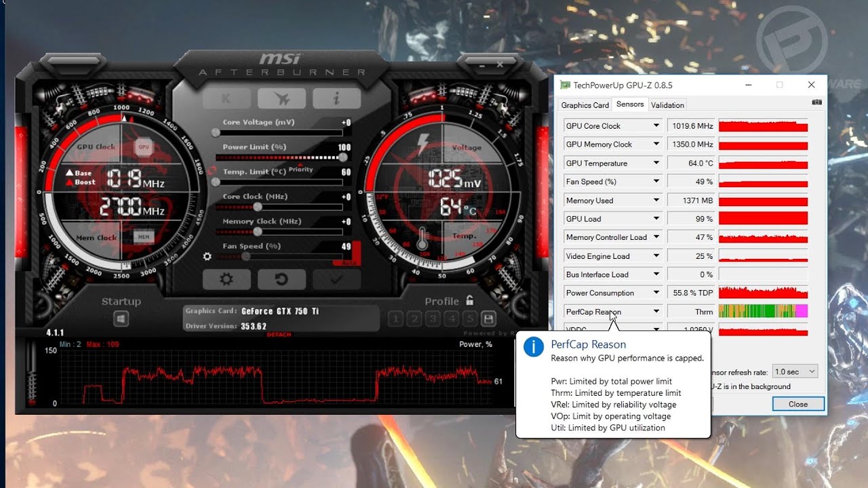Open the Afterburner information i button
Viewport: 868px width, 488px height.
[x=336, y=98]
